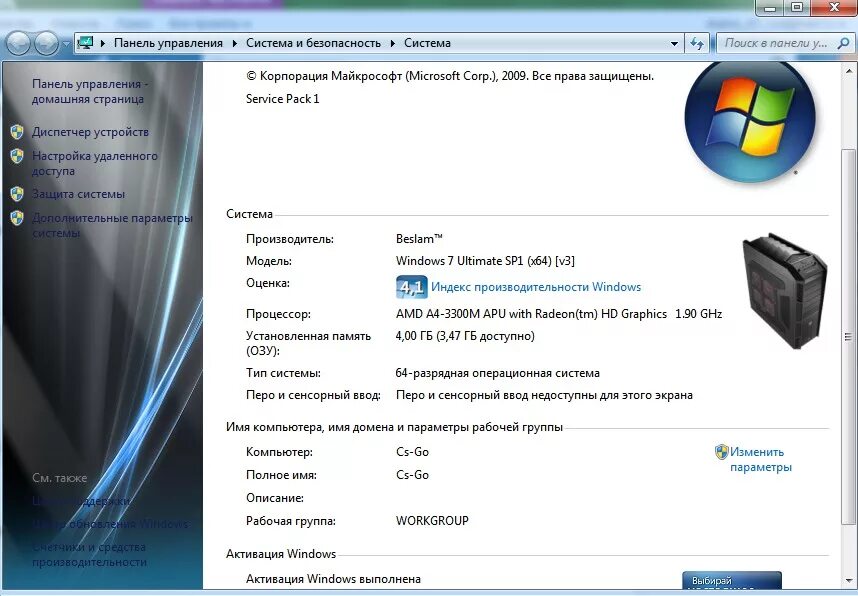The width and height of the screenshot is (858, 596).
Task: Click Изменить параметры link
Action: click(x=761, y=459)
